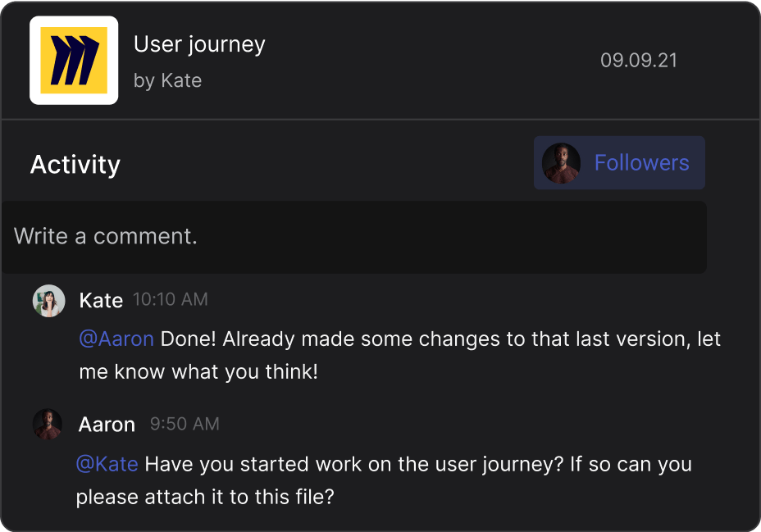The height and width of the screenshot is (532, 761).
Task: Click Kate's 10:10 AM timestamp
Action: click(171, 300)
